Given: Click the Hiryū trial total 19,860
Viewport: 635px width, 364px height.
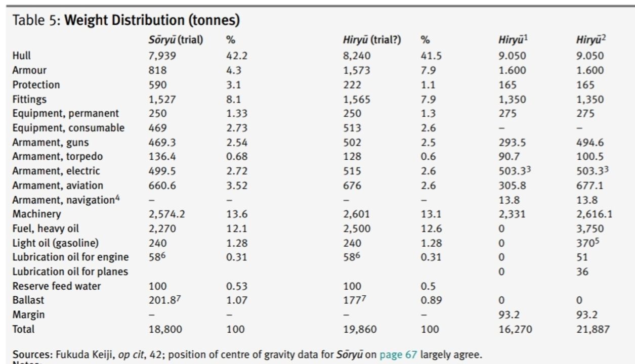Looking at the screenshot, I should click(x=361, y=329).
